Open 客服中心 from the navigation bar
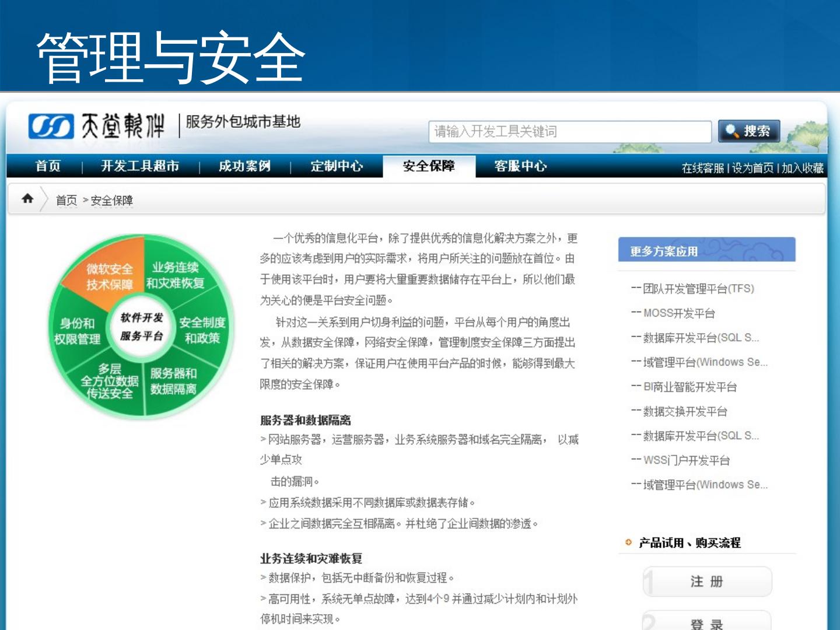The width and height of the screenshot is (840, 630). [x=520, y=166]
